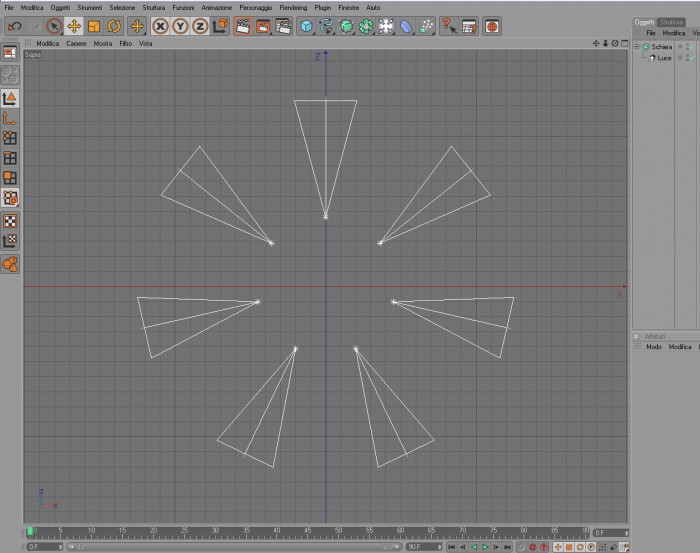The width and height of the screenshot is (700, 553).
Task: Switch world/object coordinate system icon
Action: (220, 26)
